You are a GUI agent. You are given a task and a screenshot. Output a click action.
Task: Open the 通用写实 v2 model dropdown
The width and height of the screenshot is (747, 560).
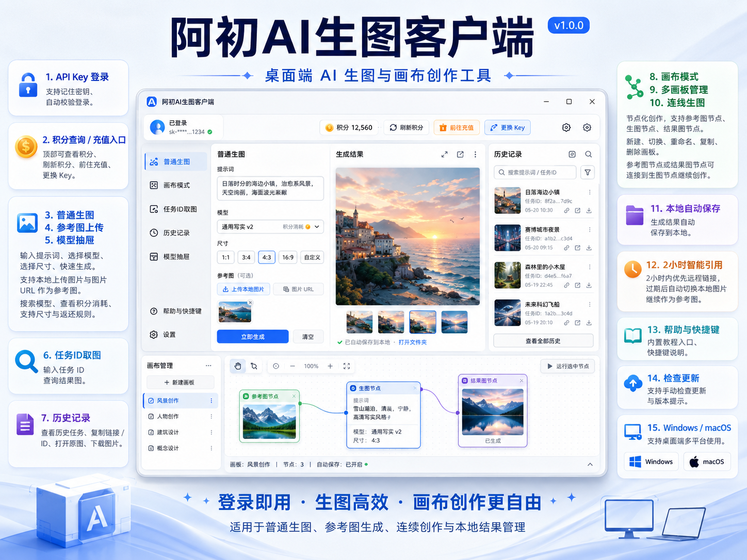click(x=270, y=226)
